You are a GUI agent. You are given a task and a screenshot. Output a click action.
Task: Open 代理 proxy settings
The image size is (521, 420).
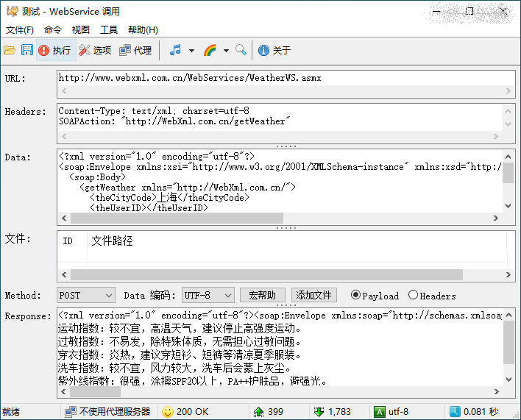click(x=135, y=50)
